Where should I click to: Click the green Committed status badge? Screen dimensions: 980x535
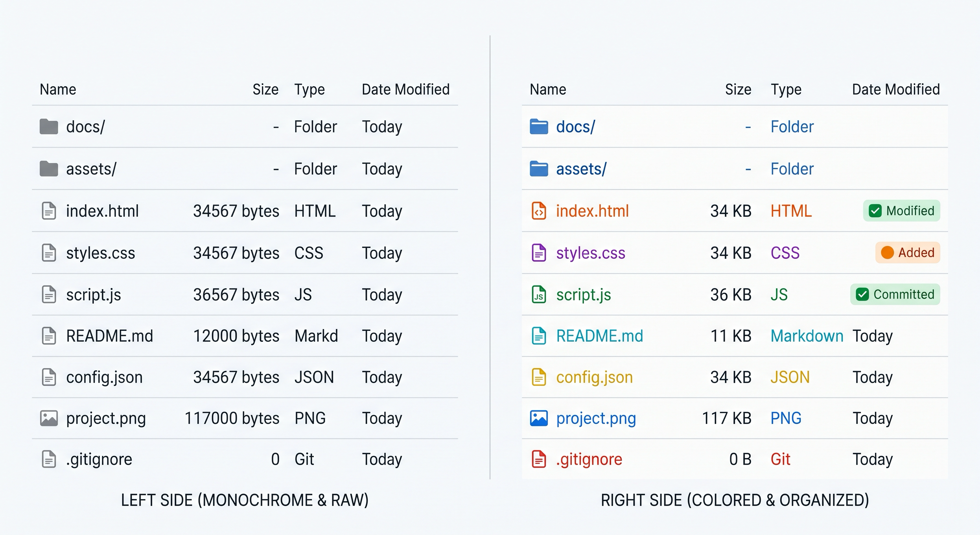(x=895, y=294)
